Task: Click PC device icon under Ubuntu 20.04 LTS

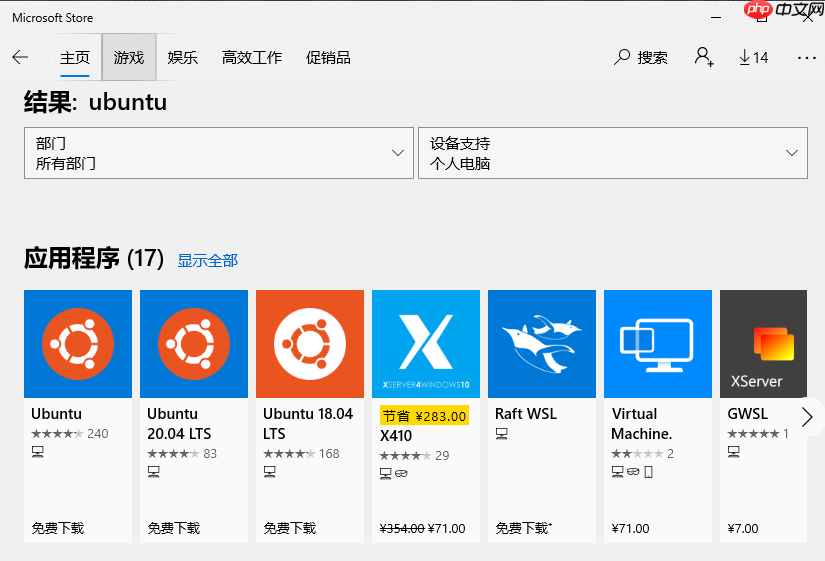Action: (x=154, y=472)
